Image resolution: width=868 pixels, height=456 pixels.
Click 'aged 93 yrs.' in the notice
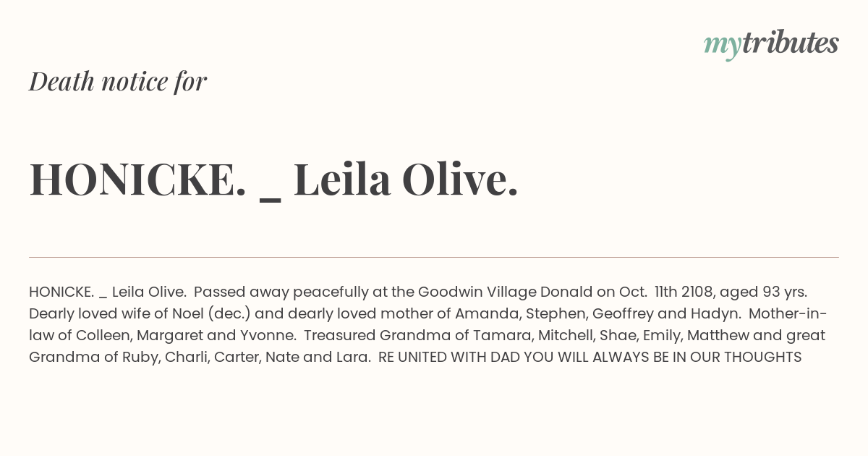(775, 293)
